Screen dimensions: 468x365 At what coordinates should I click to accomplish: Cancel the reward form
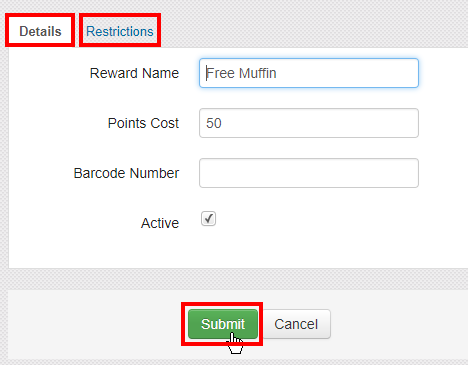click(x=296, y=324)
